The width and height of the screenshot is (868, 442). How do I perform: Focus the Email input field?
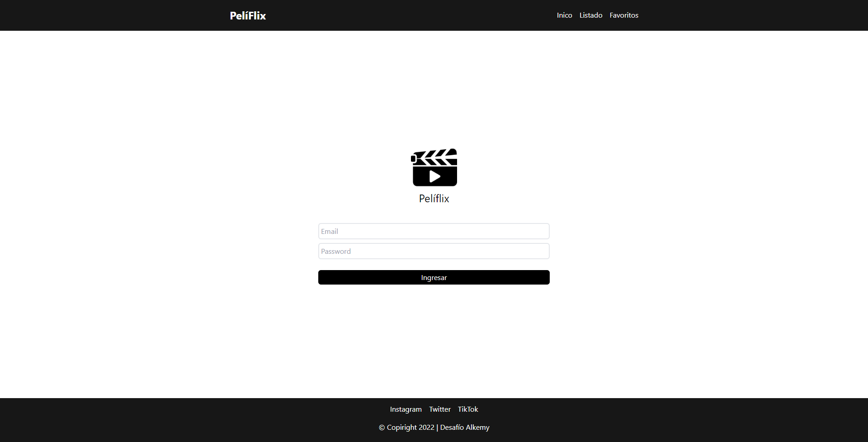point(434,231)
